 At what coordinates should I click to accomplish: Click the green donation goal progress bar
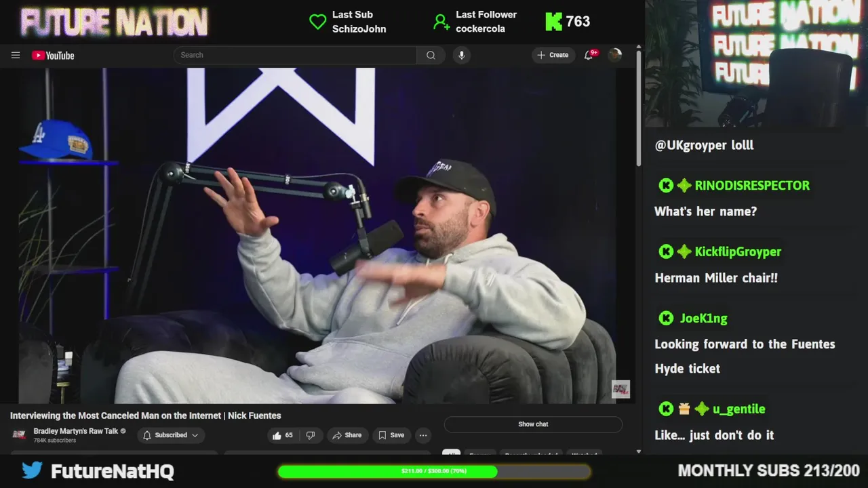(x=434, y=471)
